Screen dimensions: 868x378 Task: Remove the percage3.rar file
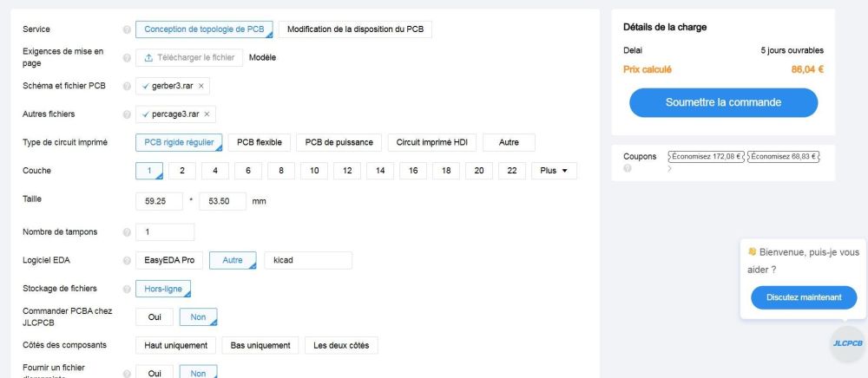[207, 114]
